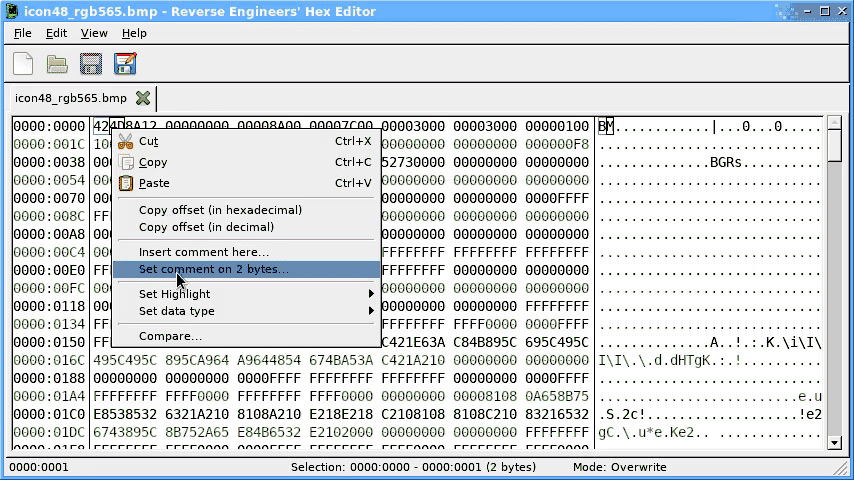854x480 pixels.
Task: Click hex group 00000100 in first row
Action: click(x=557, y=126)
